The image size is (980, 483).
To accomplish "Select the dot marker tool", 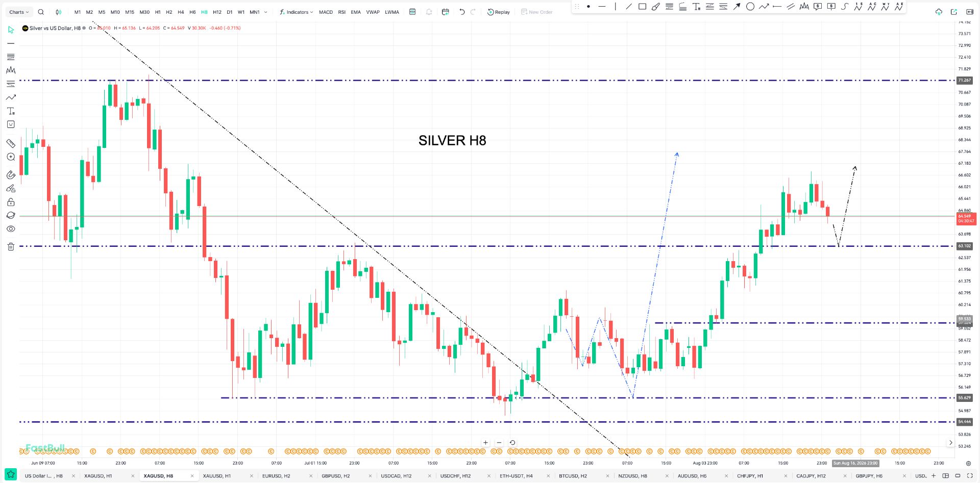I will pos(589,7).
